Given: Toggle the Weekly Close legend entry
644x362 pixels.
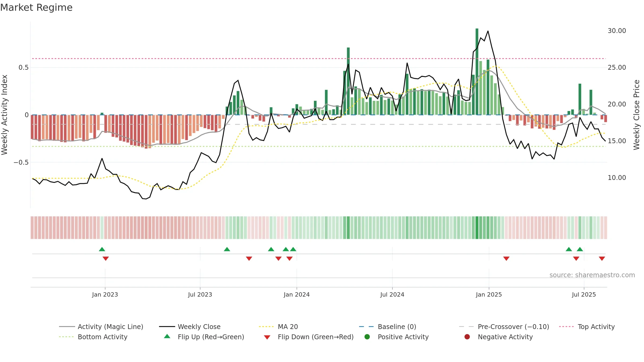Looking at the screenshot, I should click(190, 327).
